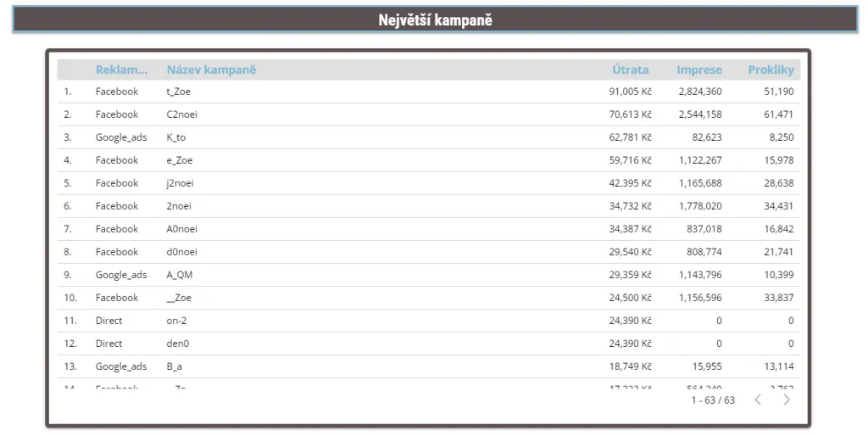Click Facebook source in row 1

coord(117,92)
